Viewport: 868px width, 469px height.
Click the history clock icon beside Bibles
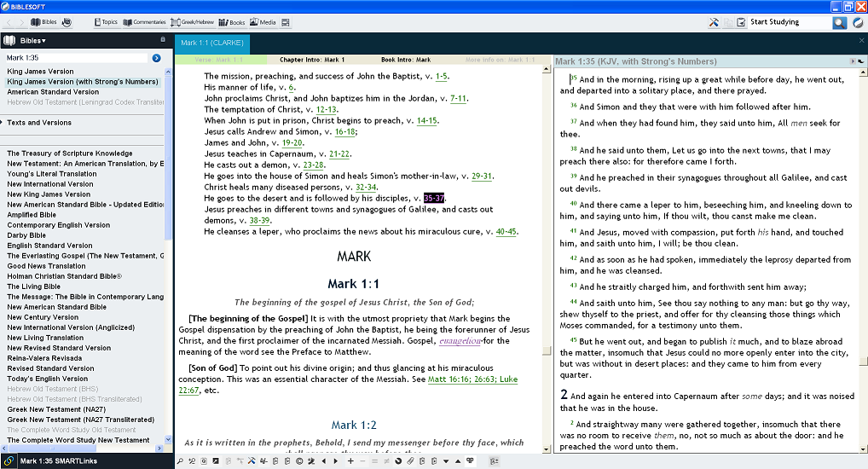pos(67,22)
